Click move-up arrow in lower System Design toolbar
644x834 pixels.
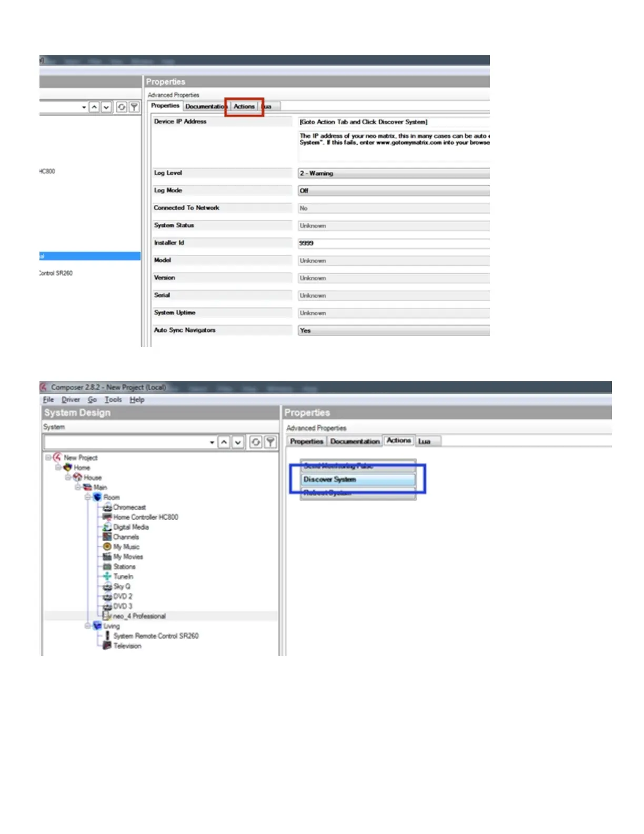pyautogui.click(x=224, y=442)
